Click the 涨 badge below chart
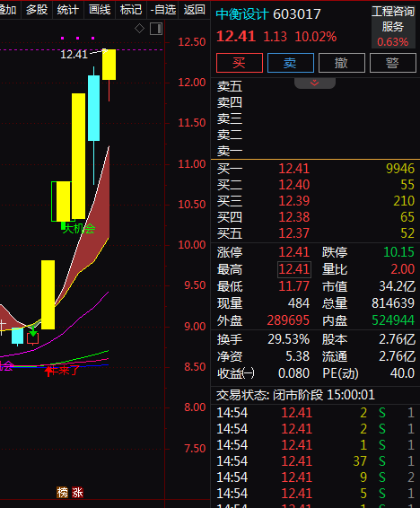The image size is (420, 508). click(78, 492)
